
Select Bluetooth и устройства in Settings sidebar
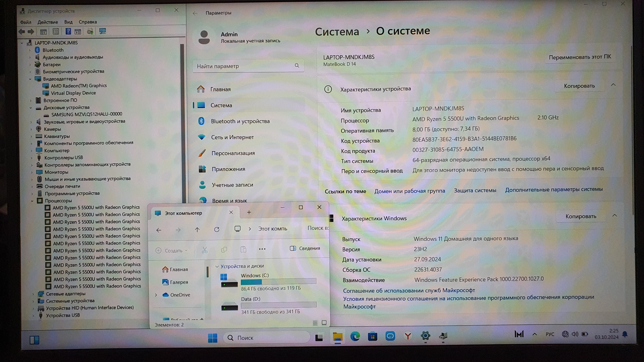click(240, 121)
